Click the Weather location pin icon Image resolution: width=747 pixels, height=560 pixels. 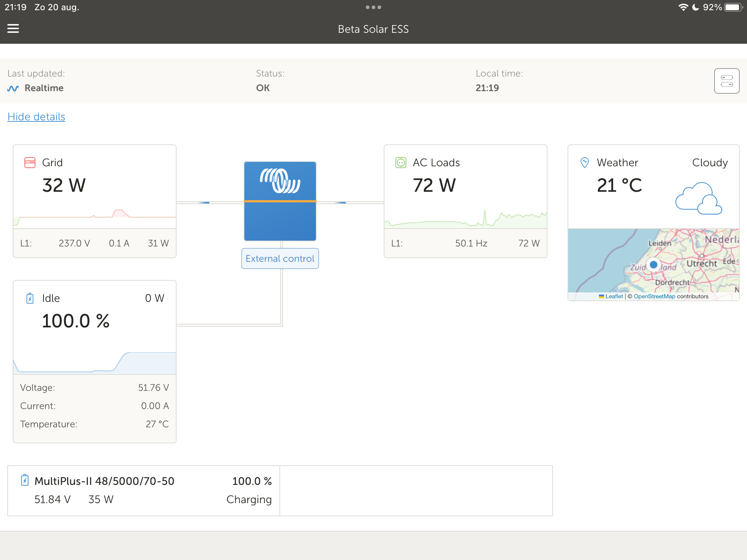click(584, 163)
